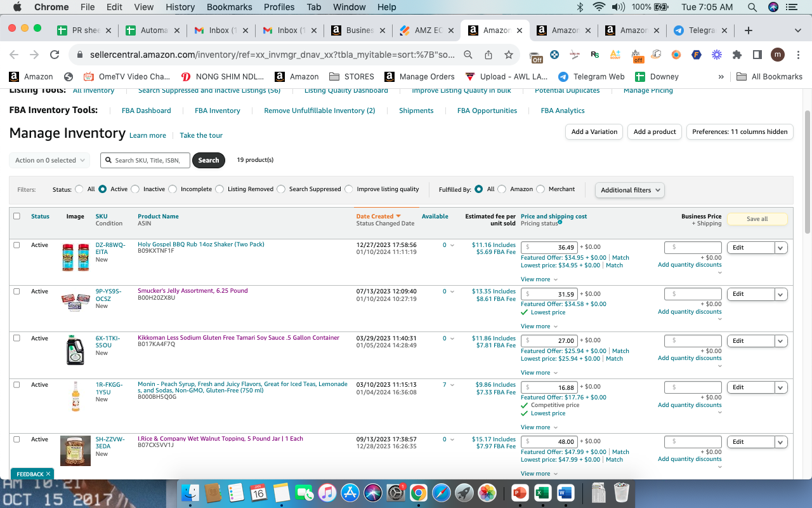Viewport: 812px width, 508px height.
Task: Open the 'Action on 0 selected' dropdown
Action: tap(49, 161)
